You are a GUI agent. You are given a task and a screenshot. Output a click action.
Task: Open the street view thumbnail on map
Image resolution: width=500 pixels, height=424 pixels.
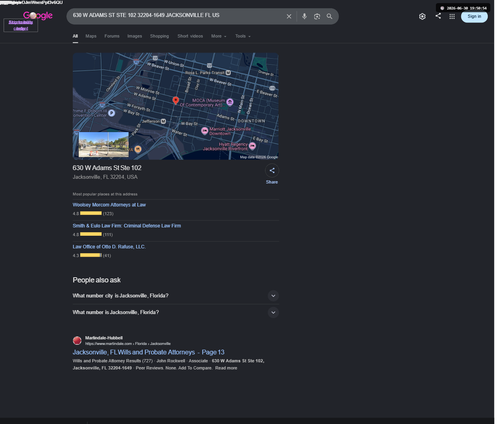click(103, 144)
